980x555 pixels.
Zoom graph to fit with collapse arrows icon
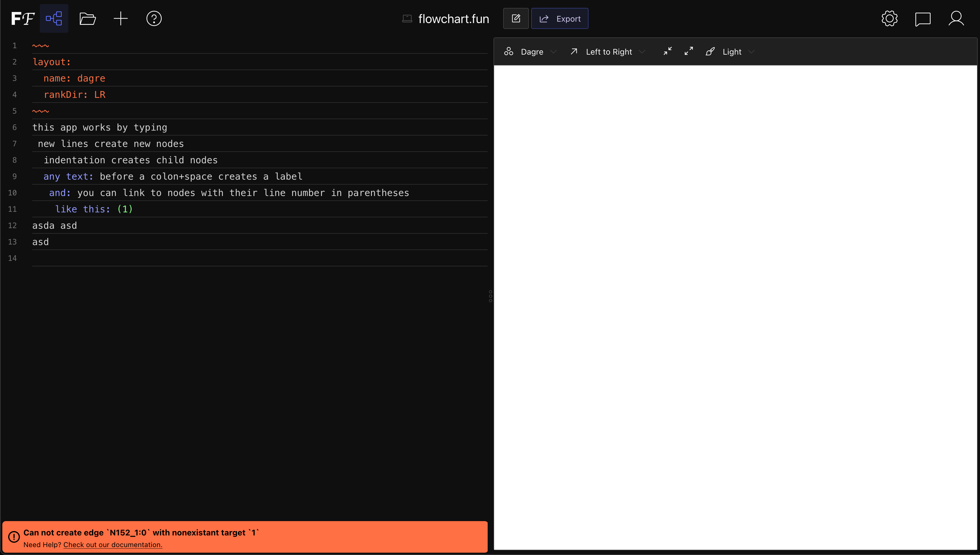click(x=667, y=51)
